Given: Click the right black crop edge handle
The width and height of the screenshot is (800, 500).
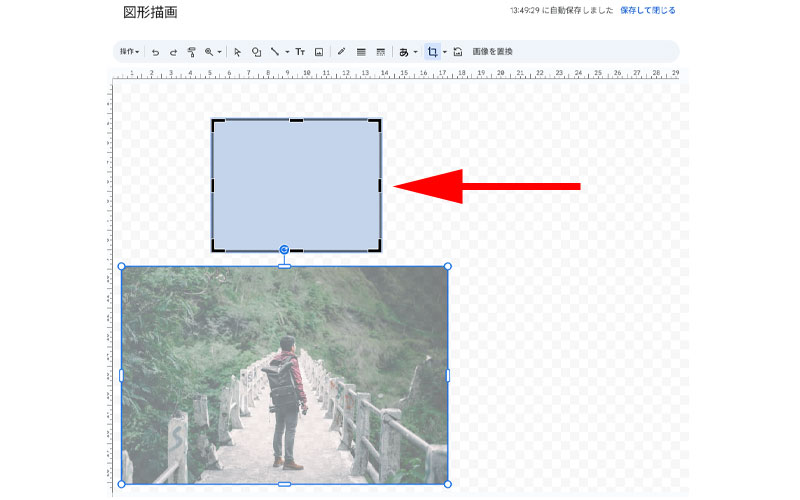Looking at the screenshot, I should [380, 185].
